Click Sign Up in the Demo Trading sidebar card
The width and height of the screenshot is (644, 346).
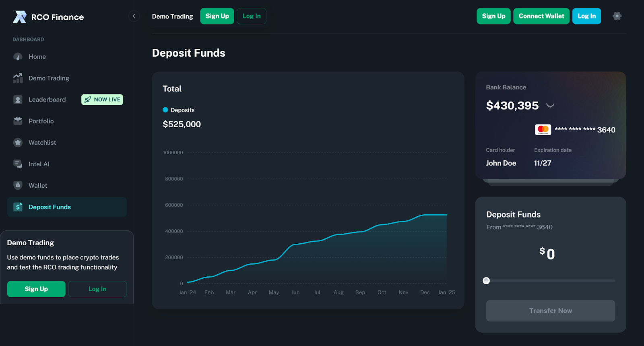36,289
